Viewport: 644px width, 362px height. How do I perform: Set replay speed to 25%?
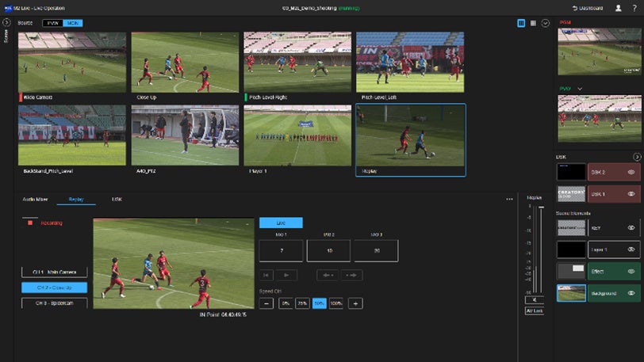[303, 303]
